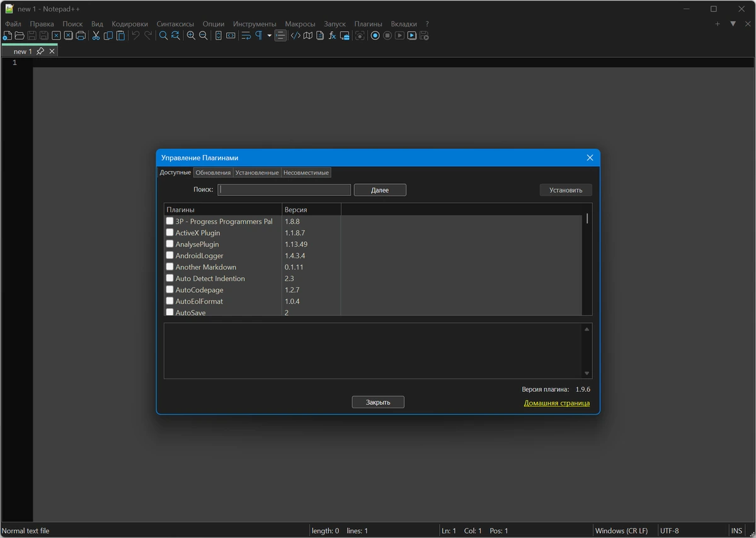Run macro multiple times icon
This screenshot has height=538, width=756.
412,36
